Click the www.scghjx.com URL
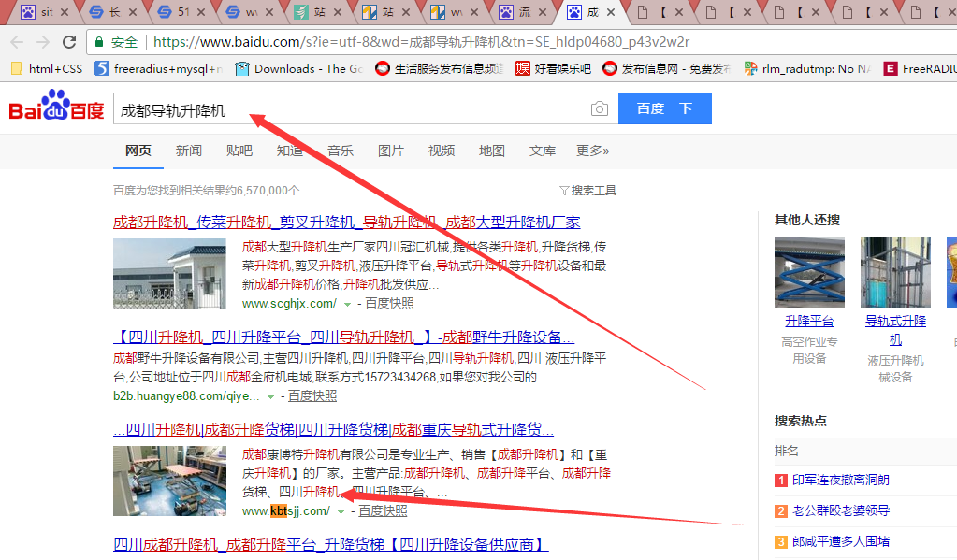Image resolution: width=957 pixels, height=560 pixels. click(289, 303)
